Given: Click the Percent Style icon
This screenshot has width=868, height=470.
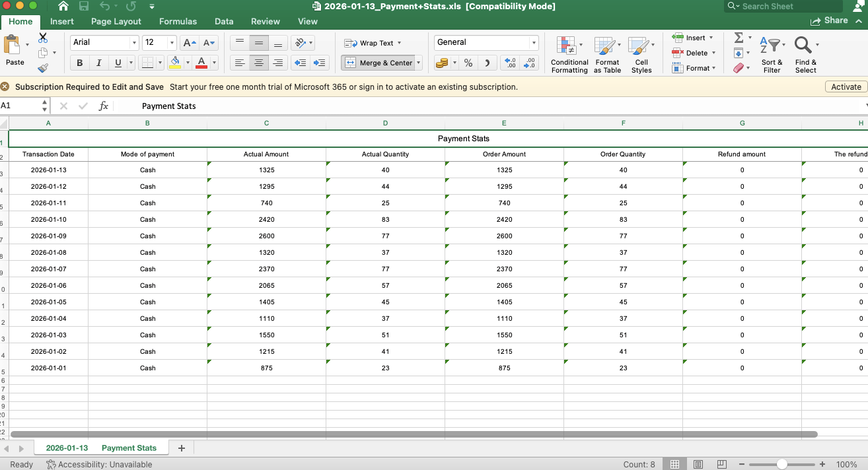Looking at the screenshot, I should point(468,63).
